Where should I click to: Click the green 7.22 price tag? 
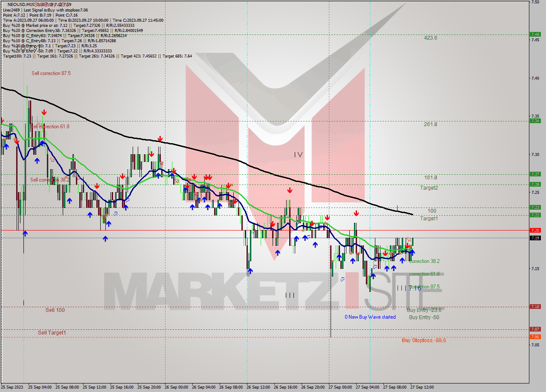point(535,215)
